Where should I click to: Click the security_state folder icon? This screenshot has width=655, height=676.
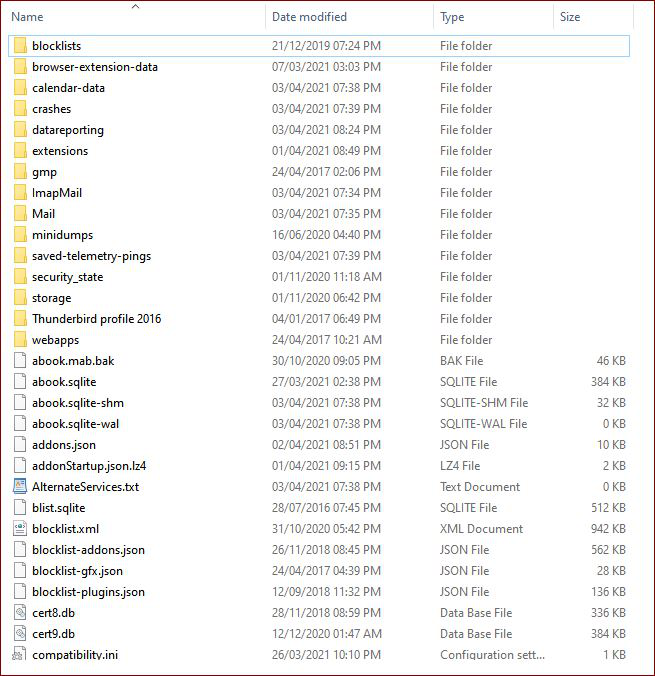click(x=20, y=277)
